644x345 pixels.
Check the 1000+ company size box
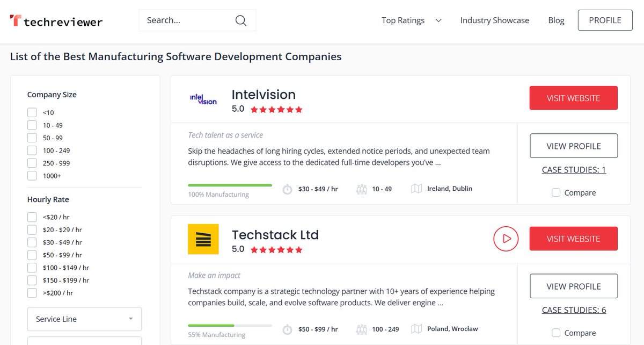coord(32,176)
